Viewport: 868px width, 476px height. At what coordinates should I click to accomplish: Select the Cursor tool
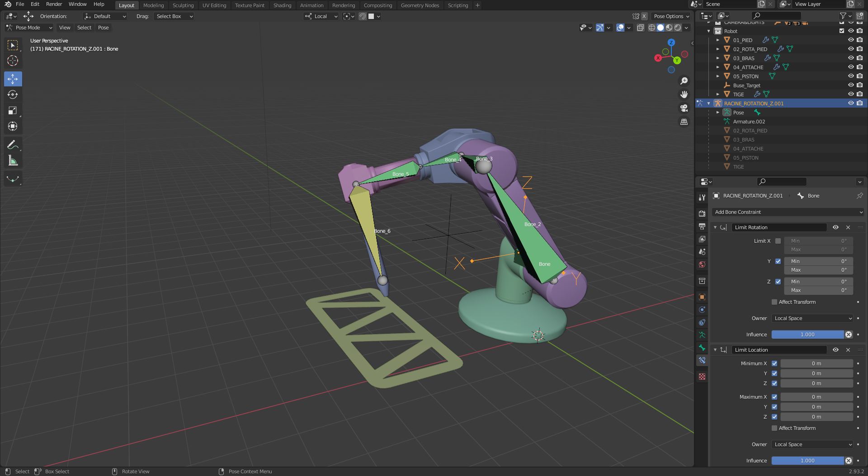(13, 61)
